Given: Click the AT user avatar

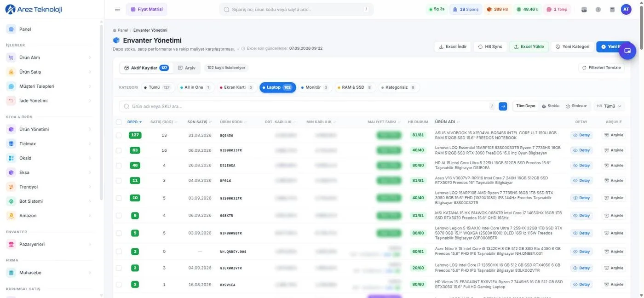Looking at the screenshot, I should (626, 9).
